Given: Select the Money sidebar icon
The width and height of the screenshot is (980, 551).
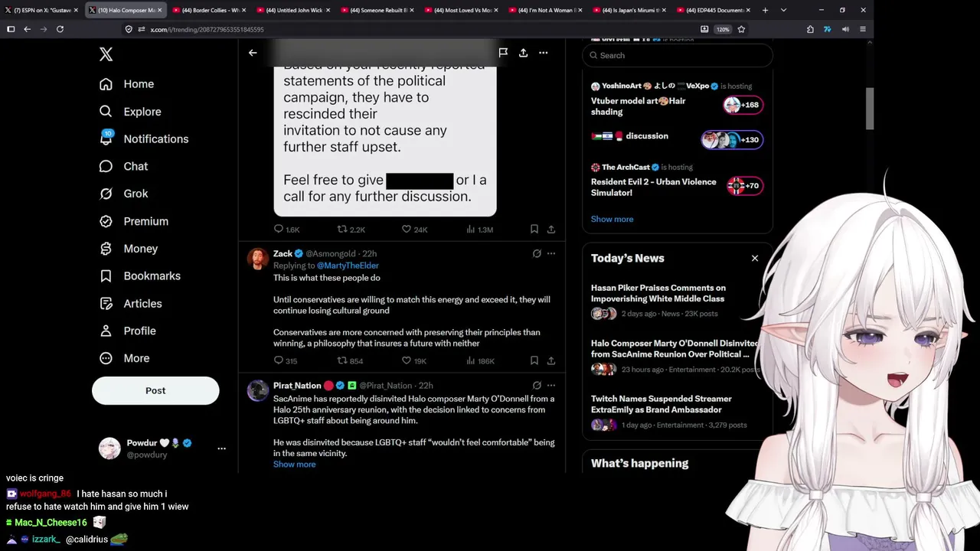Looking at the screenshot, I should tap(106, 249).
